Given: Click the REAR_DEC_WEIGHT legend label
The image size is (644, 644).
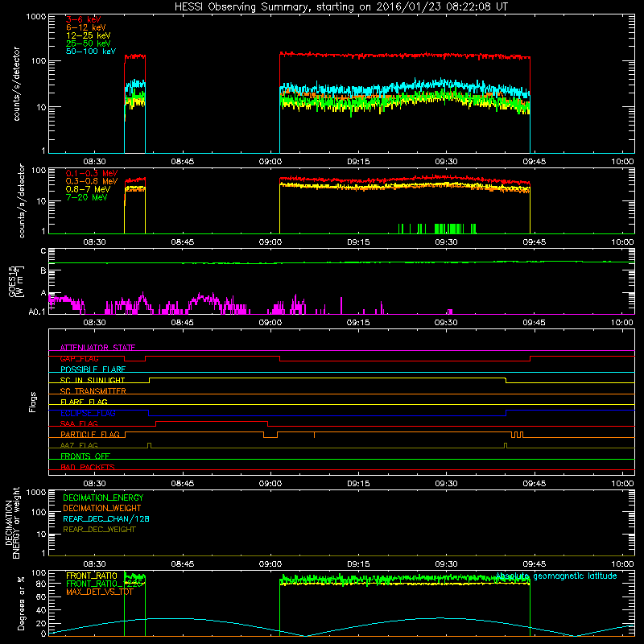Looking at the screenshot, I should (x=99, y=530).
